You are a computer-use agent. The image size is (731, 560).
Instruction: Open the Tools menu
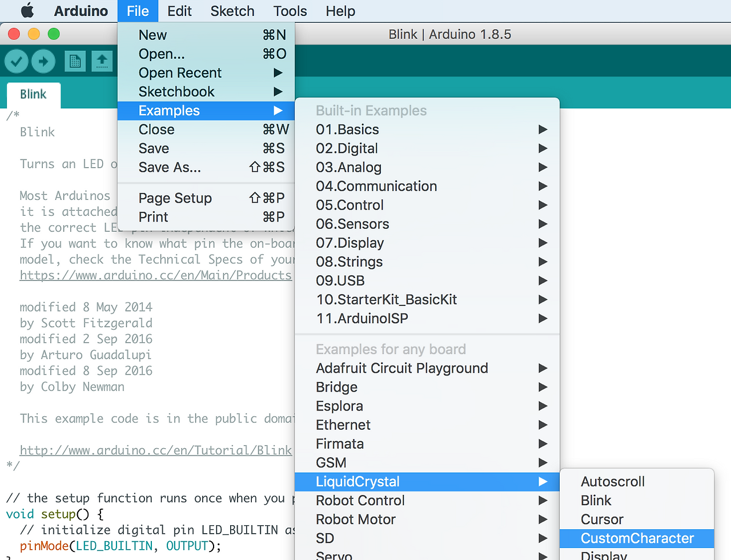[290, 11]
